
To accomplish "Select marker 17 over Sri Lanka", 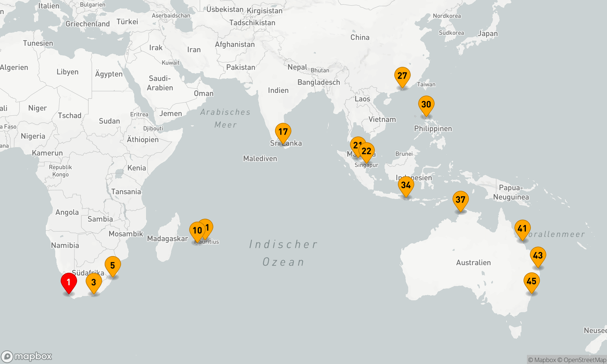I will pos(283,132).
